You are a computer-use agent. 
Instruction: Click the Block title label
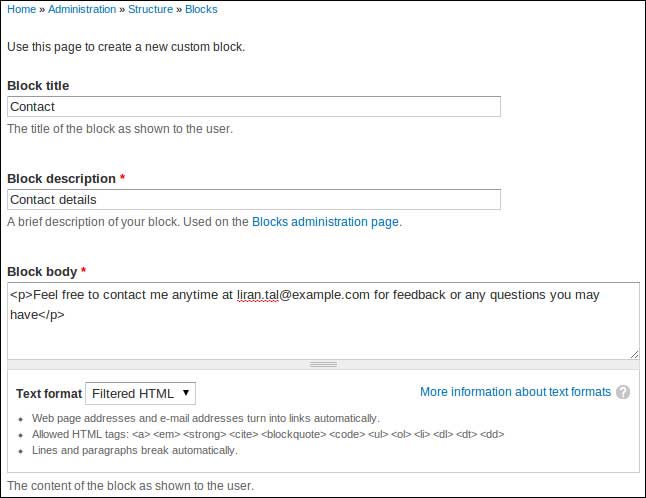(x=38, y=86)
